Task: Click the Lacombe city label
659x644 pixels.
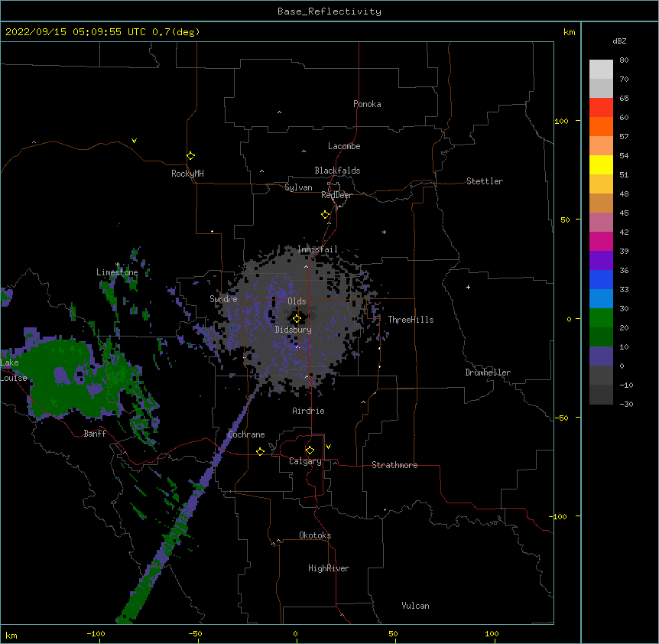Action: point(344,146)
